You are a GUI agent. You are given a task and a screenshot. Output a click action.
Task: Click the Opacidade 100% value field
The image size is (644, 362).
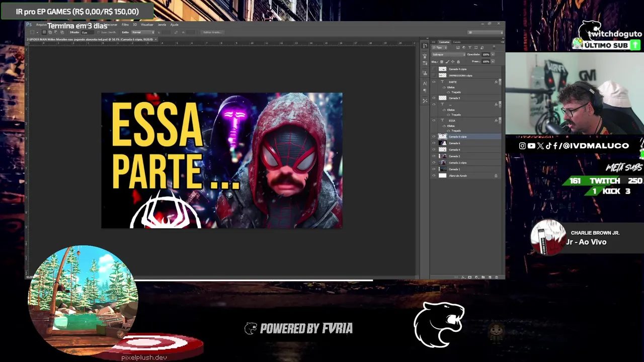pos(486,54)
